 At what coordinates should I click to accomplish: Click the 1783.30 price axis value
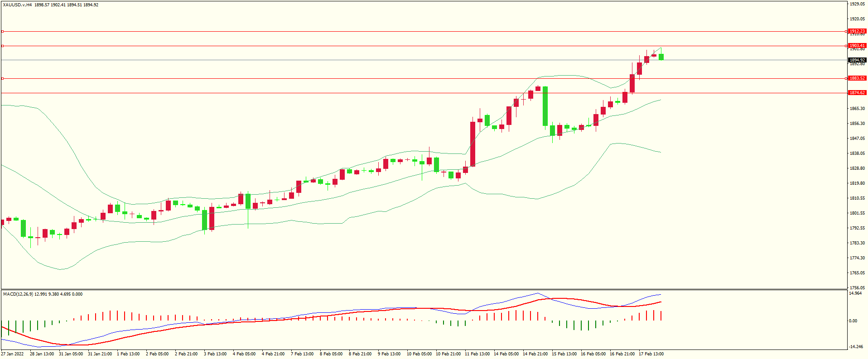pyautogui.click(x=857, y=243)
